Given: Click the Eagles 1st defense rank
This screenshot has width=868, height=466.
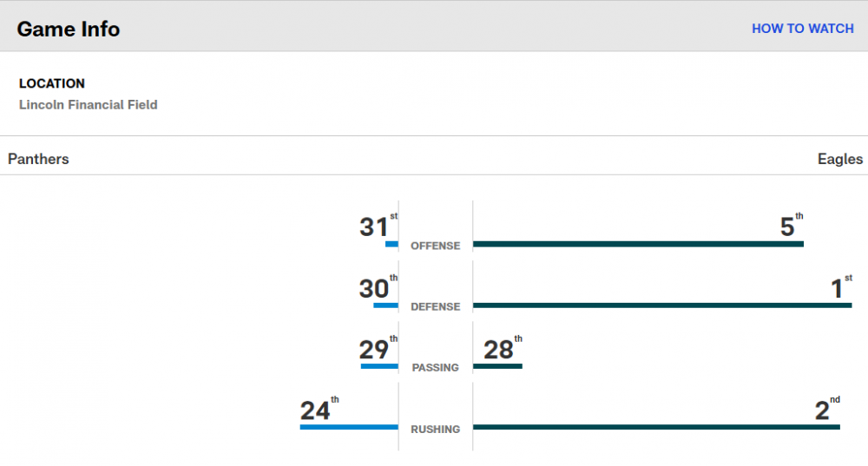Looking at the screenshot, I should [x=838, y=288].
